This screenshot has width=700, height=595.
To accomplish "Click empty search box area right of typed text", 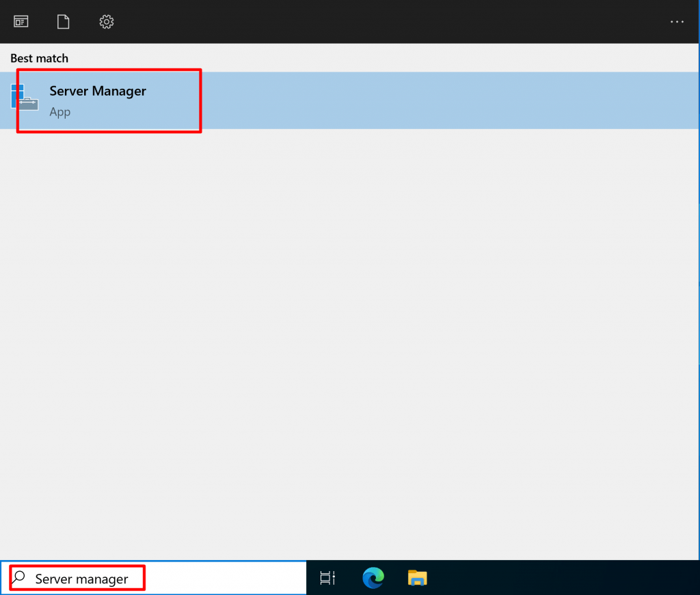I will point(226,578).
